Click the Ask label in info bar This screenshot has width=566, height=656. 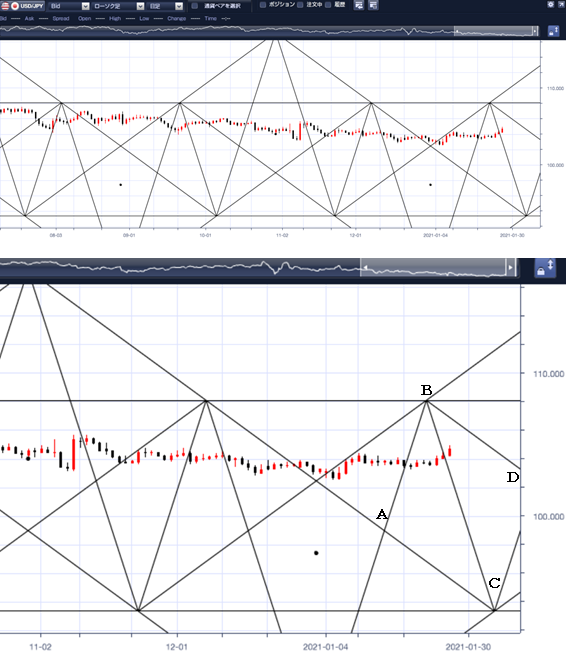coord(29,19)
